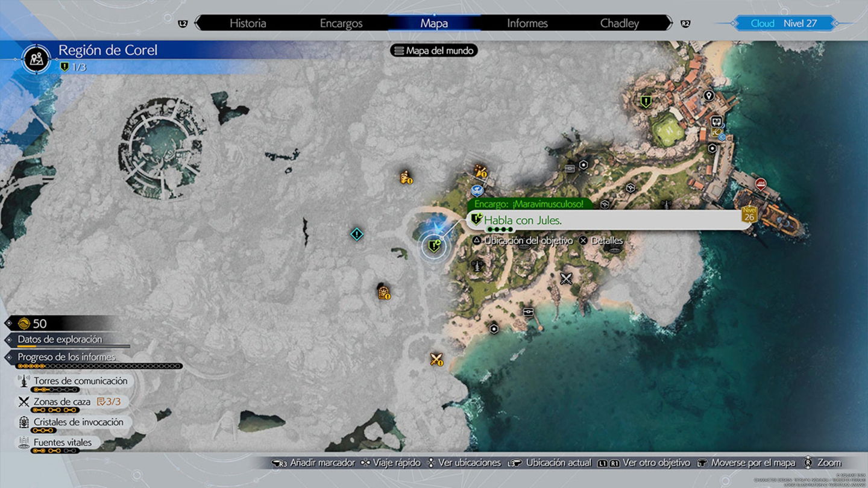Click the gold fireworks icon with exclamation

click(480, 171)
